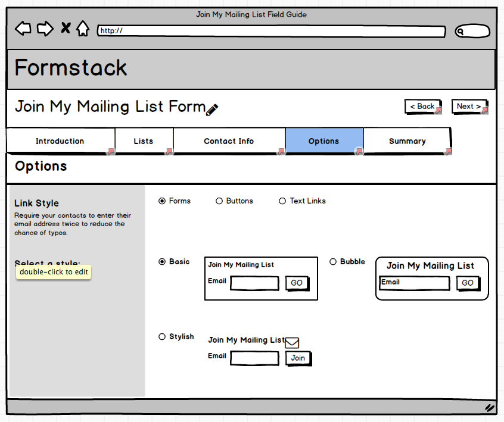
Task: Click the pencil edit icon beside form title
Action: (212, 110)
